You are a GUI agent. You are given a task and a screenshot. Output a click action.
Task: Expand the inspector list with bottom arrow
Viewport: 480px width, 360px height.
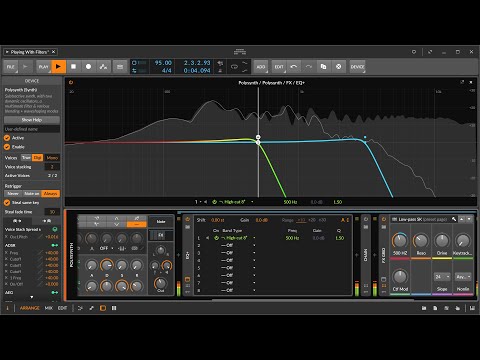[32, 297]
